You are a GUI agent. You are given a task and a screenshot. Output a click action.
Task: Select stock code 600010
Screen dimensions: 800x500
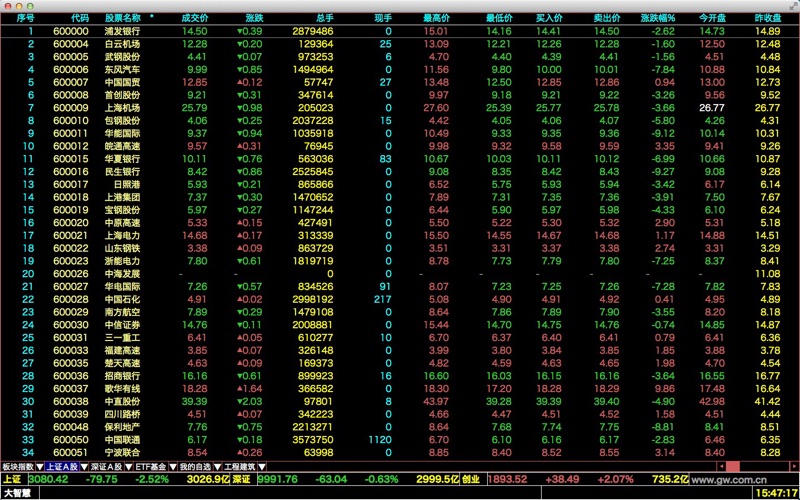(70, 120)
